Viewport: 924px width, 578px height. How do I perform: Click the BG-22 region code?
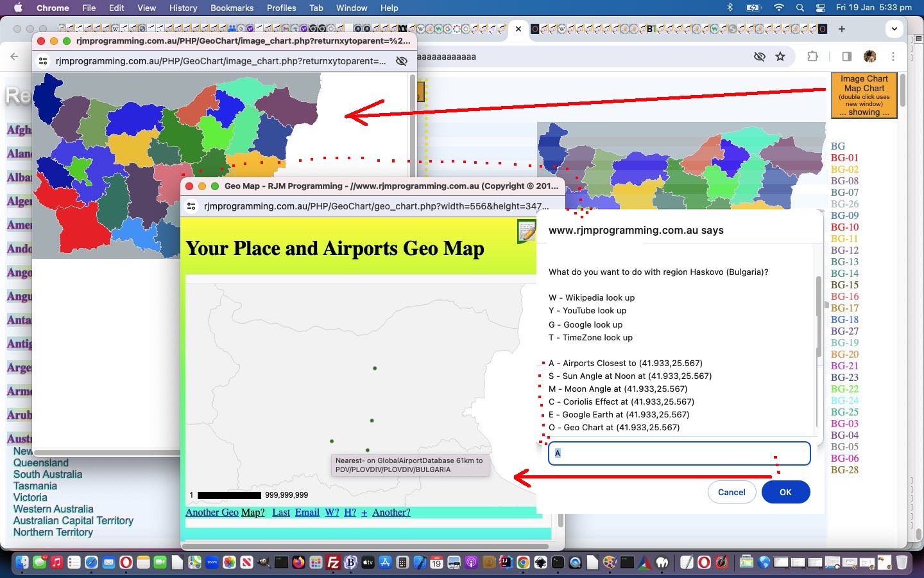point(844,389)
